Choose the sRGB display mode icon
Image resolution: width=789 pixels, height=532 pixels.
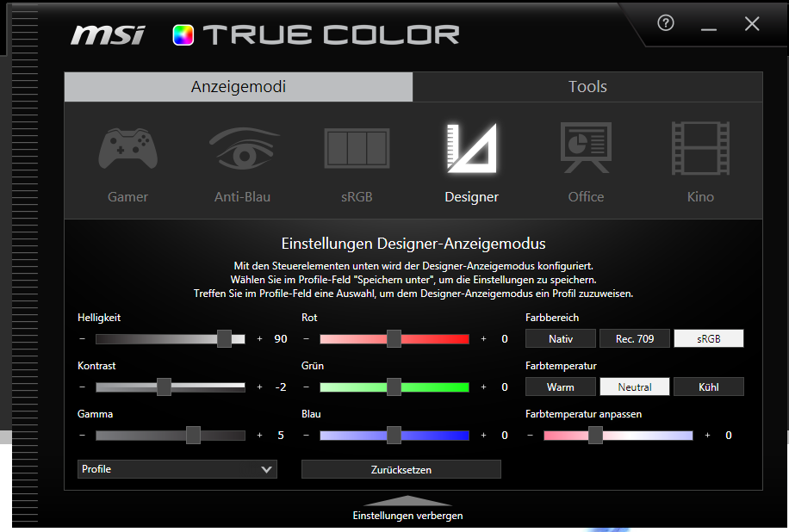(357, 149)
